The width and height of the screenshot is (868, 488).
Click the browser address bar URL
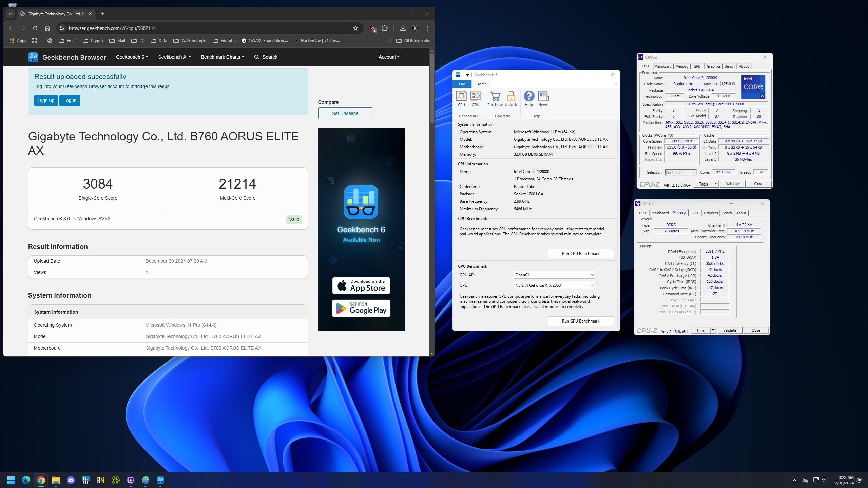pos(112,28)
